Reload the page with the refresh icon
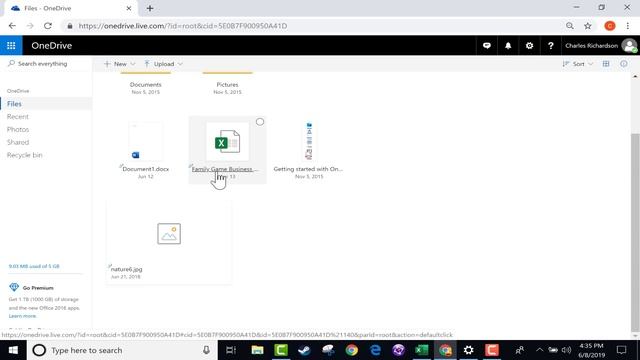 [48, 26]
